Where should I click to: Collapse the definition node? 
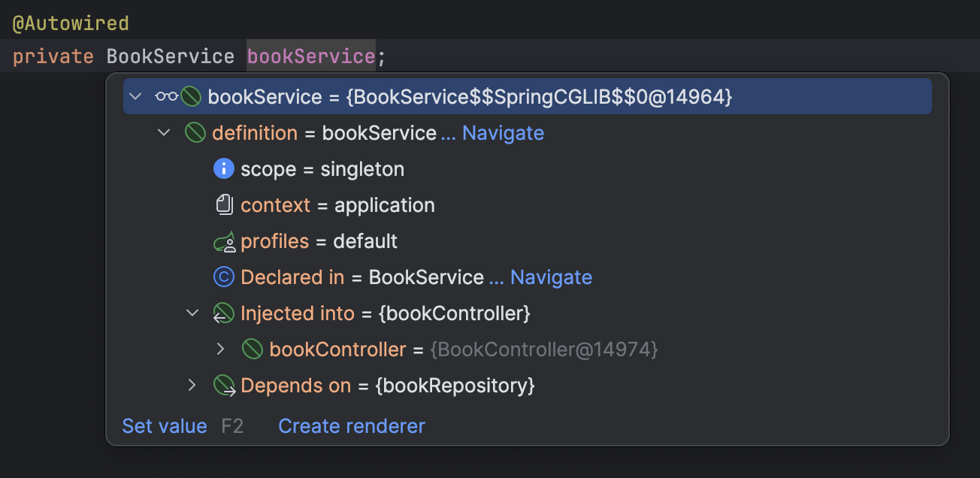point(163,132)
